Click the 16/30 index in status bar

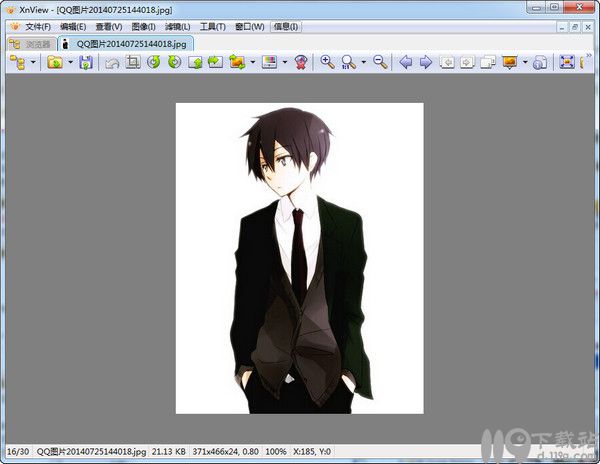coord(18,452)
